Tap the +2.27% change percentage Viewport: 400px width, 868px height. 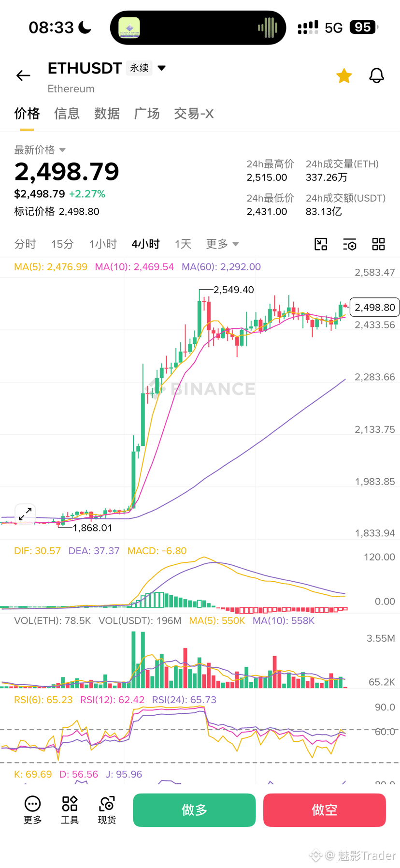[x=87, y=194]
